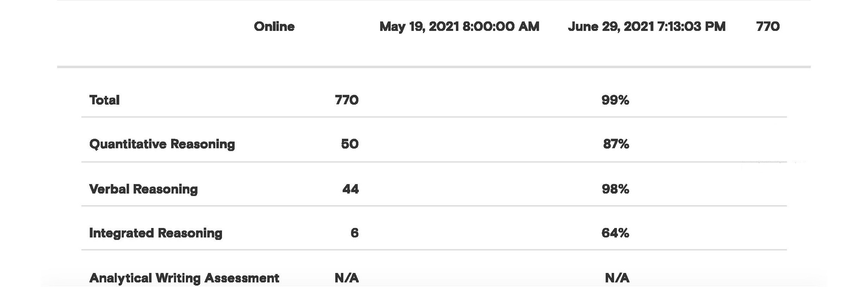Click the 98% verbal percentile
The height and width of the screenshot is (287, 868).
(x=615, y=189)
